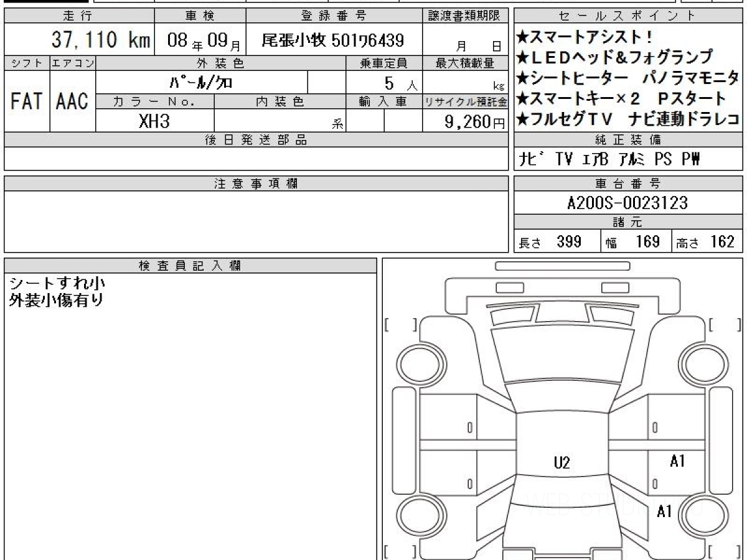
Task: Select the AAC air conditioner value
Action: [x=72, y=101]
